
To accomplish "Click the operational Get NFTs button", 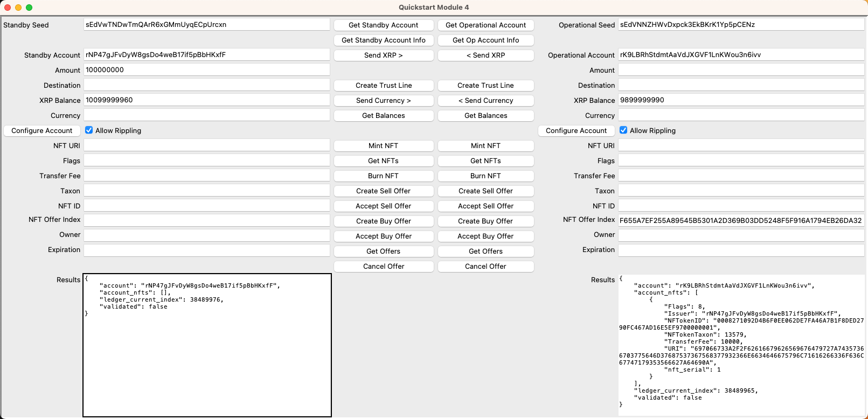I will coord(485,161).
